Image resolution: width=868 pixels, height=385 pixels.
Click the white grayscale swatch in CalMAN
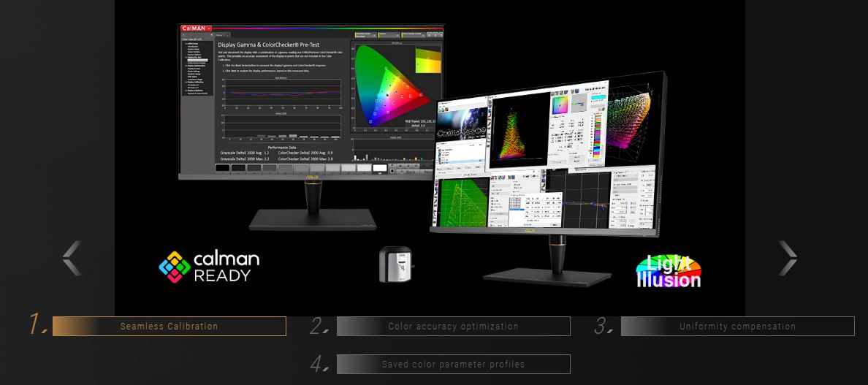pos(380,167)
